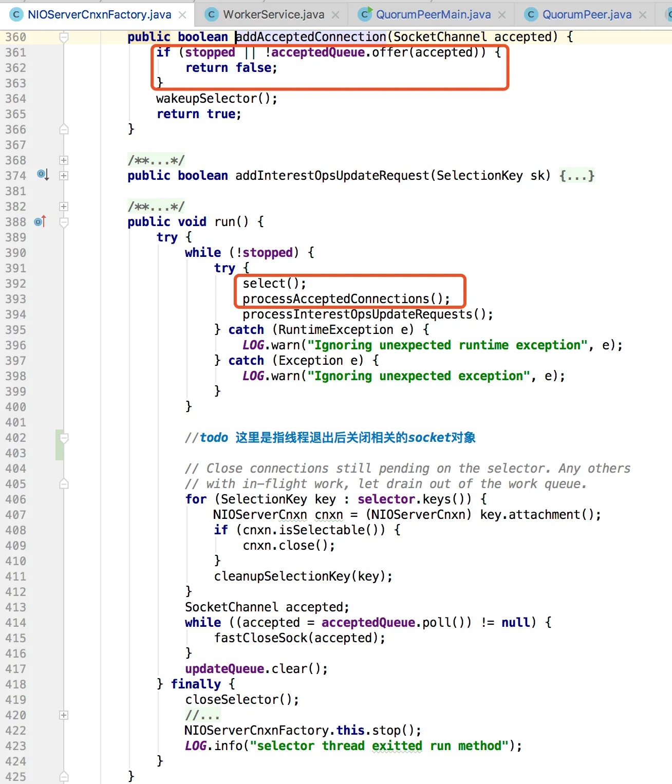Viewport: 672px width, 784px height.
Task: Click the 'run()' method name on line 388
Action: [x=231, y=222]
